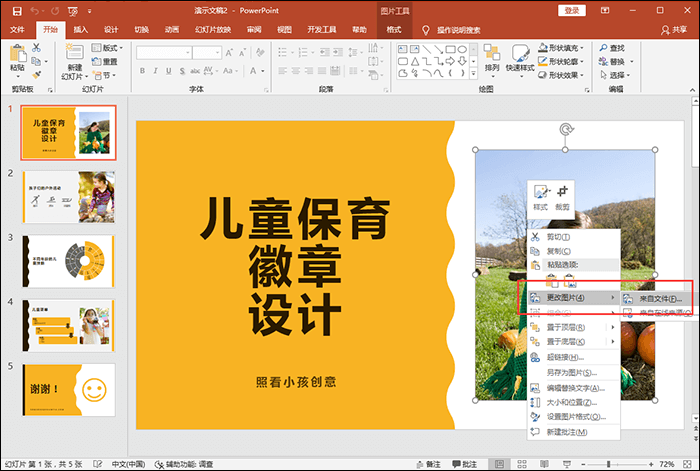700x471 pixels.
Task: Click the 批注 comments icon in status bar
Action: point(456,464)
